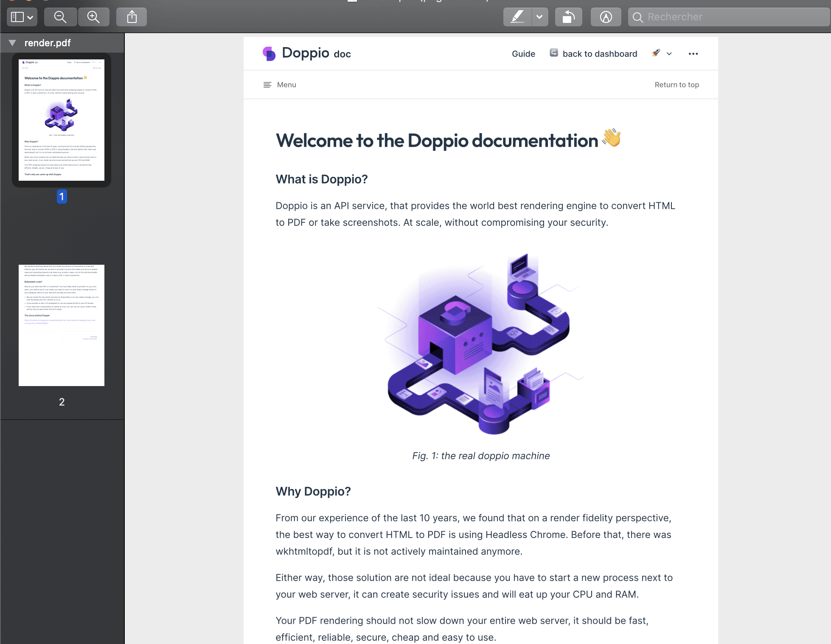The height and width of the screenshot is (644, 831).
Task: Click the rocket icon in the header
Action: [656, 53]
